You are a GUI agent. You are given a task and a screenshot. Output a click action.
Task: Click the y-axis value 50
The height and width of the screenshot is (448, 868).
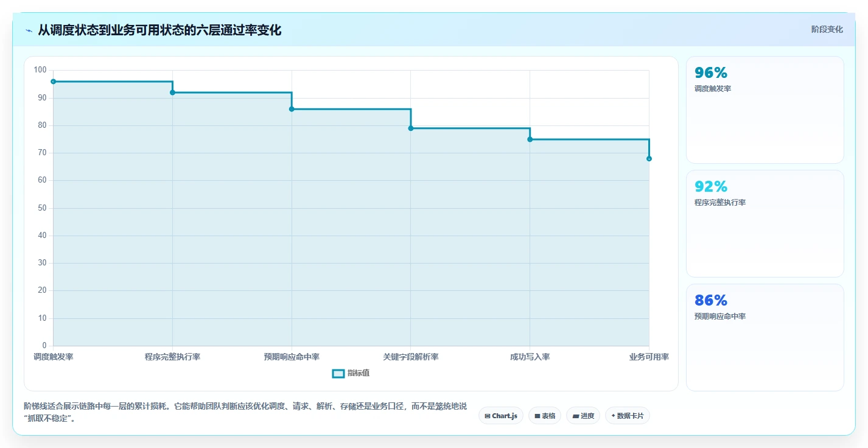pos(42,208)
